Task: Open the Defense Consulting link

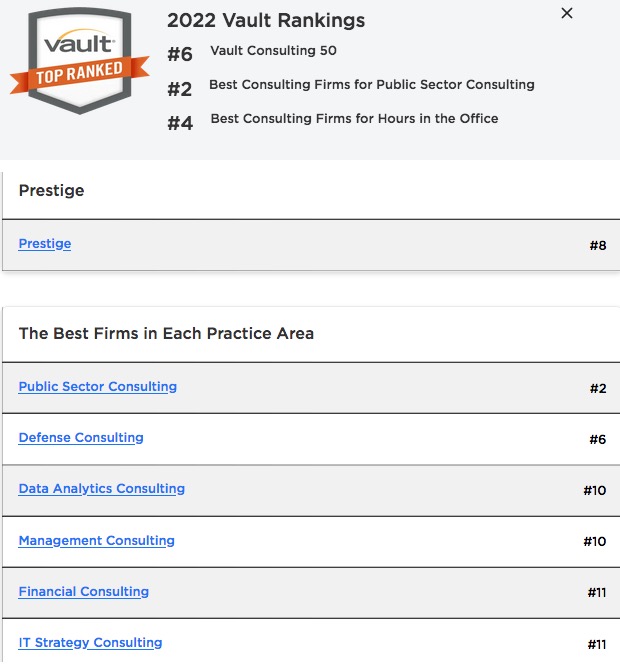Action: [81, 438]
